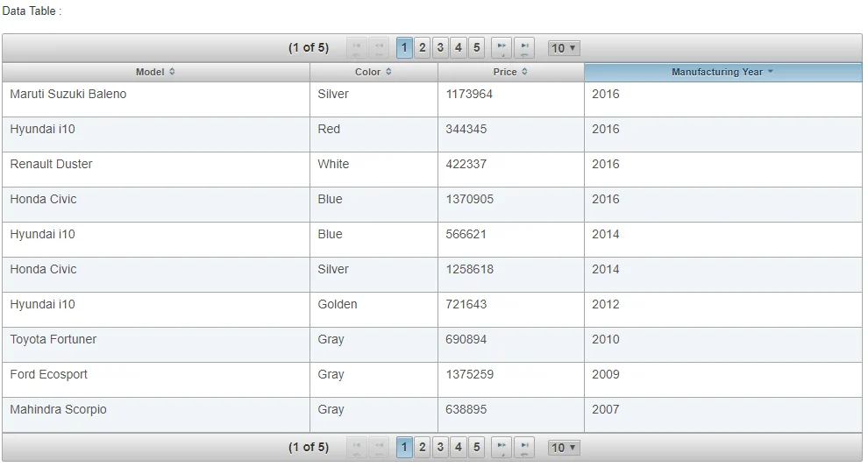Click the Toyota Fortuner model cell

(x=156, y=344)
